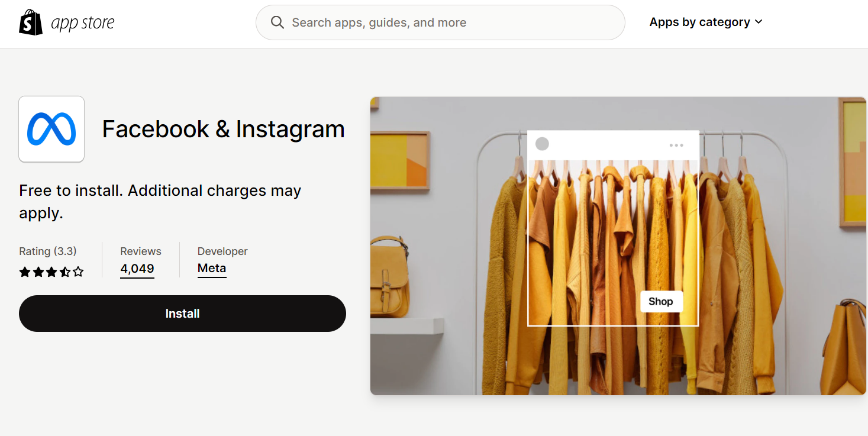Click the Shopify bag logo icon

[x=31, y=22]
